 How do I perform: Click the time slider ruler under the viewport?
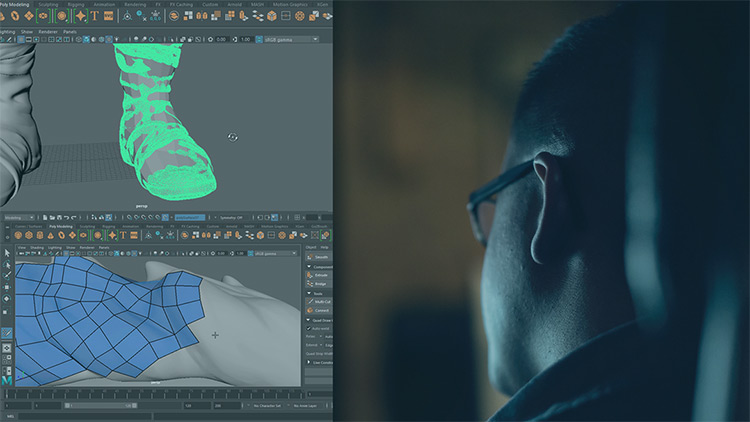[x=154, y=395]
